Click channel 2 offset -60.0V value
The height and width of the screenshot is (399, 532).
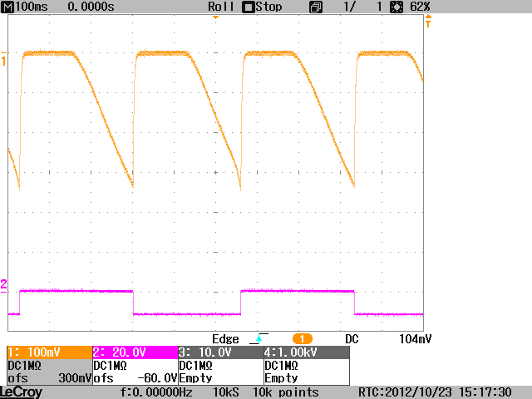[x=157, y=378]
